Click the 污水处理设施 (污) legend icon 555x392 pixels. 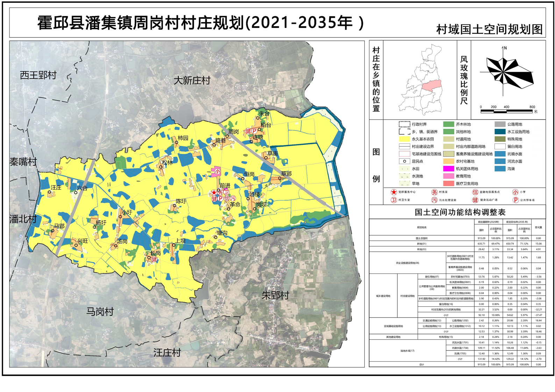434,200
